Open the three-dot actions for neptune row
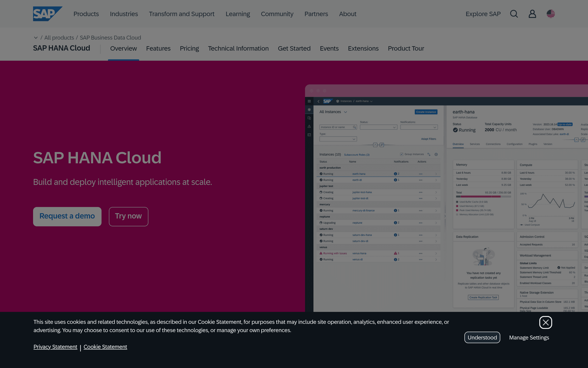The image size is (588, 368). [x=421, y=223]
